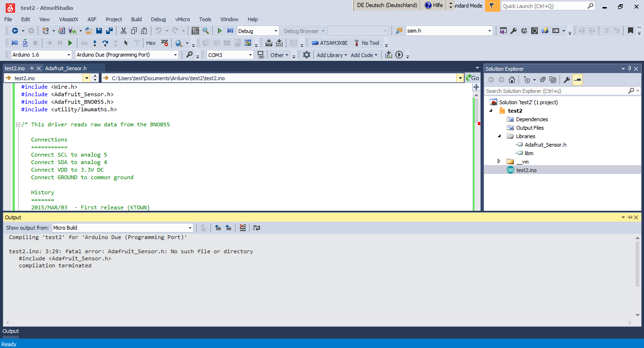Click the ATSAM3X8E device button

coord(329,43)
